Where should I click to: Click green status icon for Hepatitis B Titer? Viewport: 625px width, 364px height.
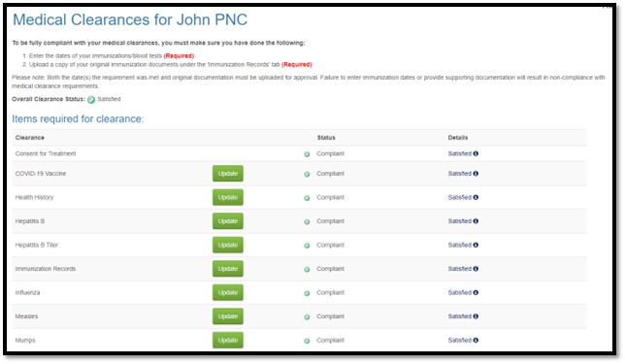click(307, 246)
